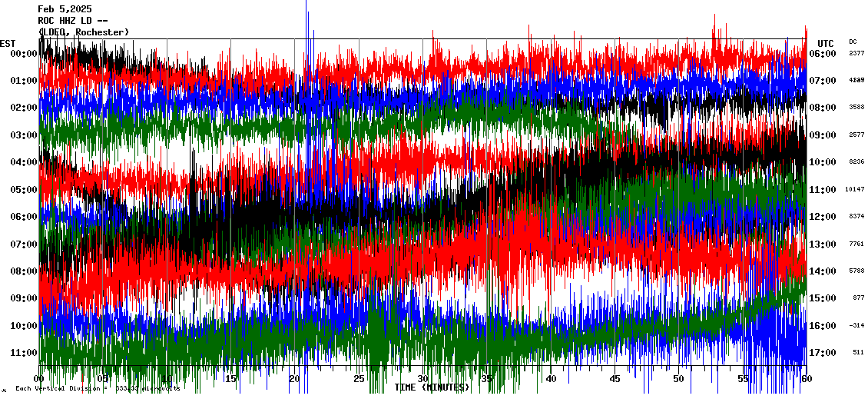Click the EST timezone label
Viewport: 868px width, 399px height.
pos(8,43)
